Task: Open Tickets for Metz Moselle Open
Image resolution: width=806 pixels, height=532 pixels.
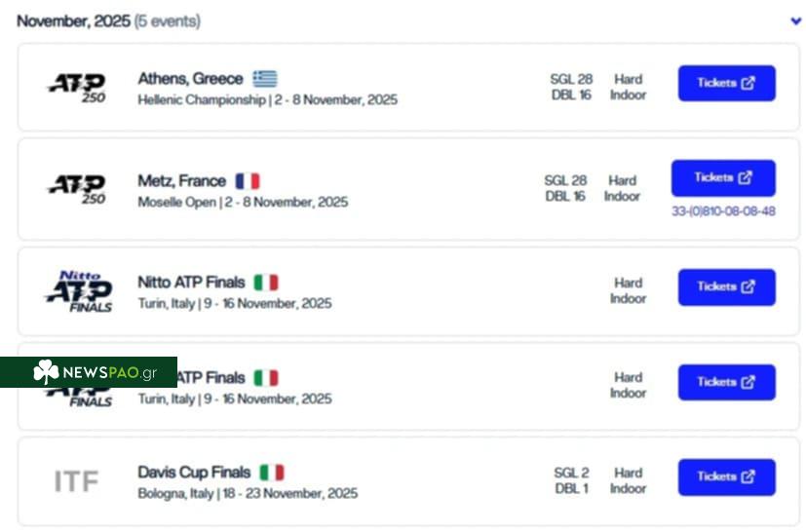Action: [x=723, y=178]
